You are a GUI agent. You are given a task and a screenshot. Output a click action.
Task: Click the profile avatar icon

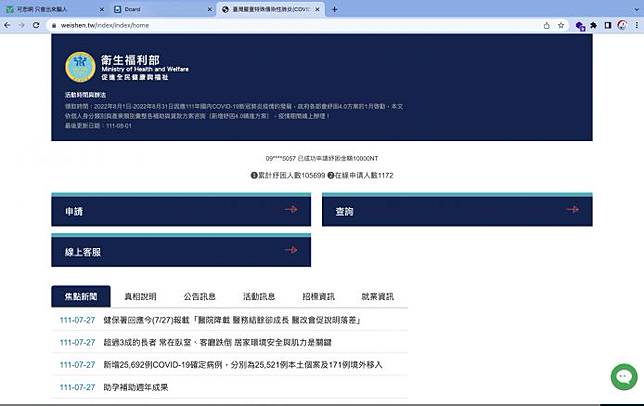(x=622, y=25)
